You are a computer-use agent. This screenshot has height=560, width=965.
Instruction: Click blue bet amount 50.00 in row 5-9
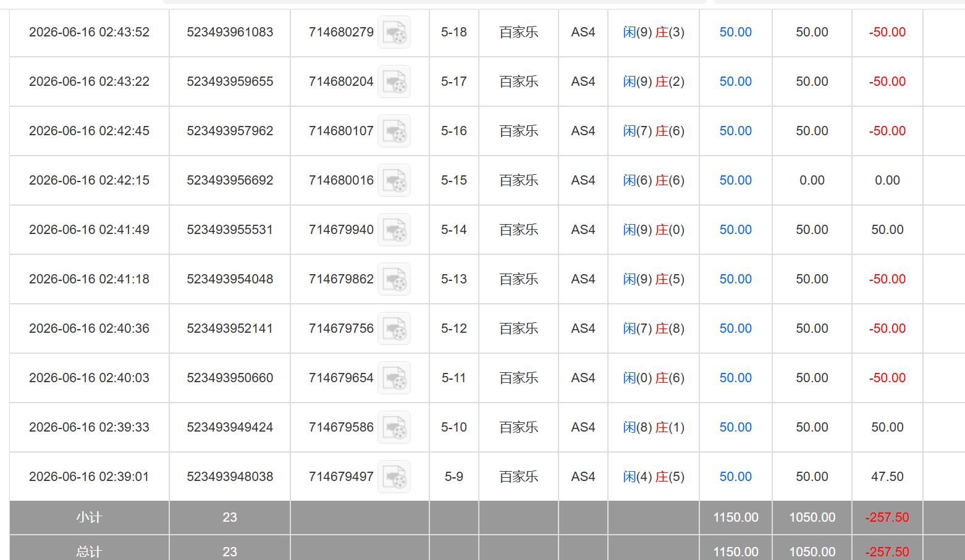(735, 477)
